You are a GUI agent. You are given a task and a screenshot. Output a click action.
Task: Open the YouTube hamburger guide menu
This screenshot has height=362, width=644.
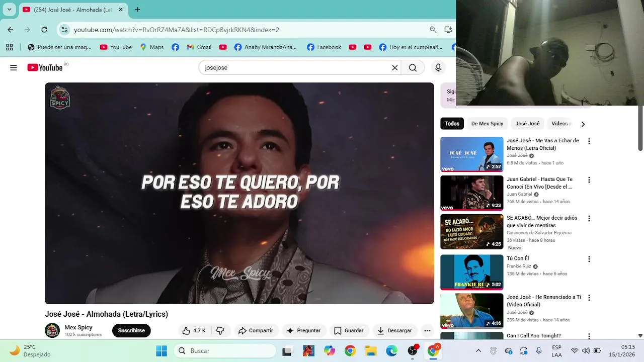(14, 67)
